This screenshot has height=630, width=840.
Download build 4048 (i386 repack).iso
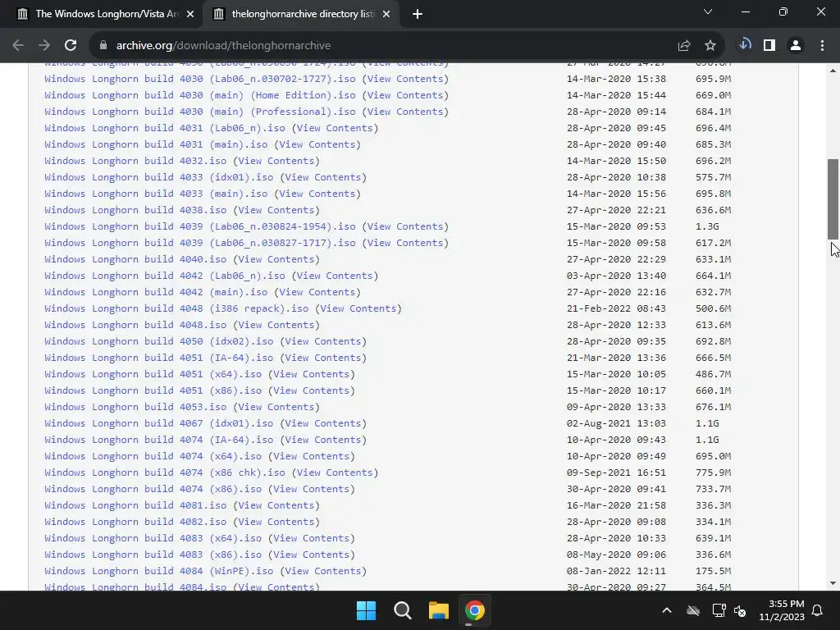coord(176,308)
